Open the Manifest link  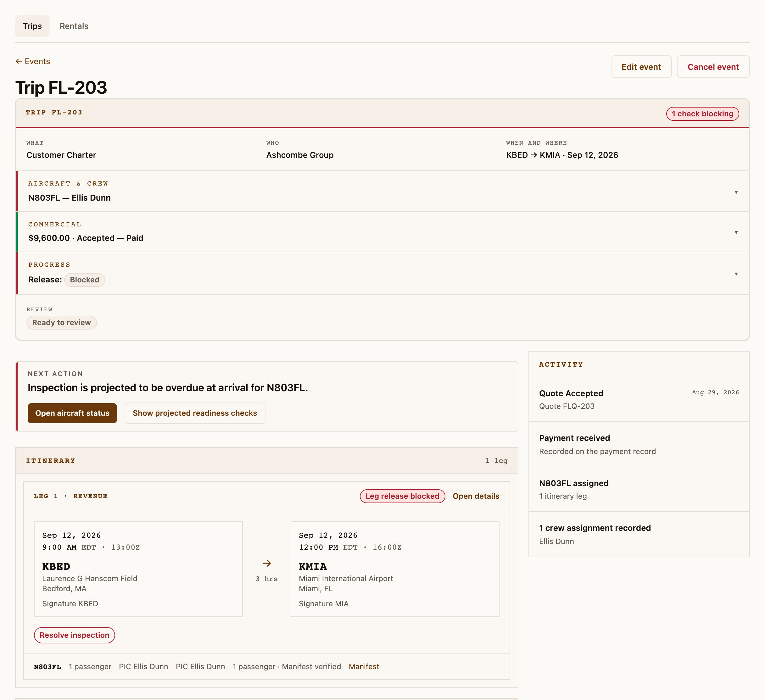coord(364,667)
